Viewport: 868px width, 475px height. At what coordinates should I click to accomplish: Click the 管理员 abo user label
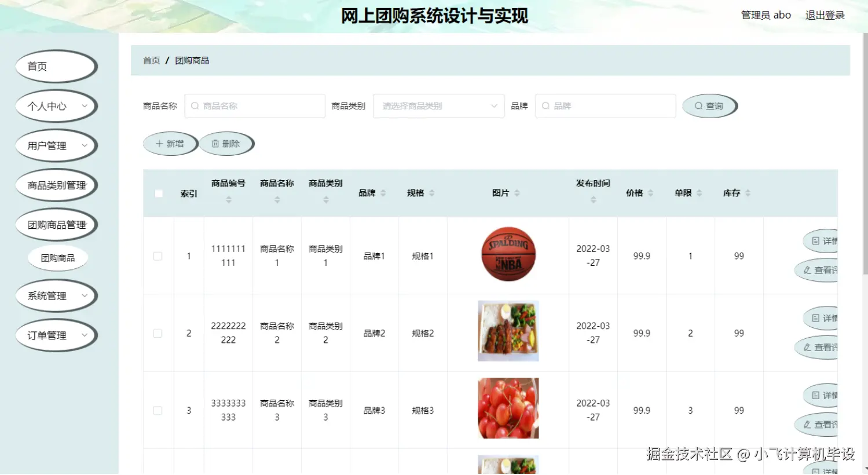pos(766,15)
